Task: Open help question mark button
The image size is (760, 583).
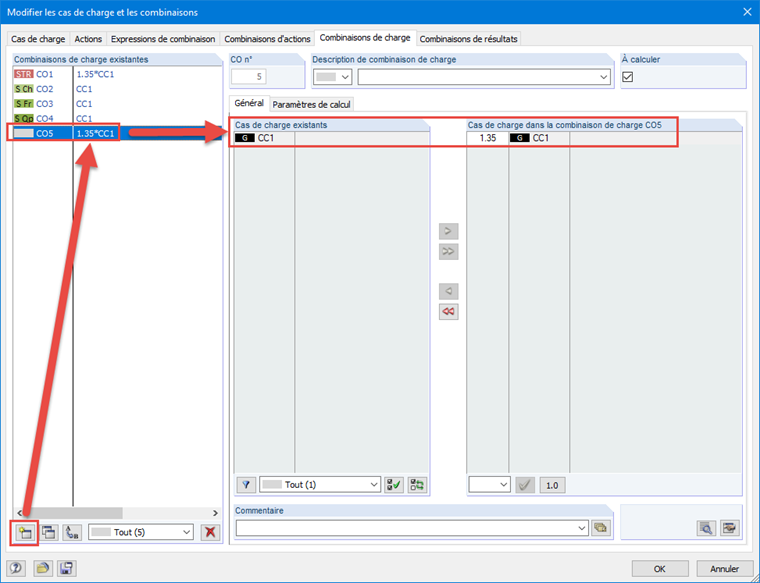Action: coord(16,568)
